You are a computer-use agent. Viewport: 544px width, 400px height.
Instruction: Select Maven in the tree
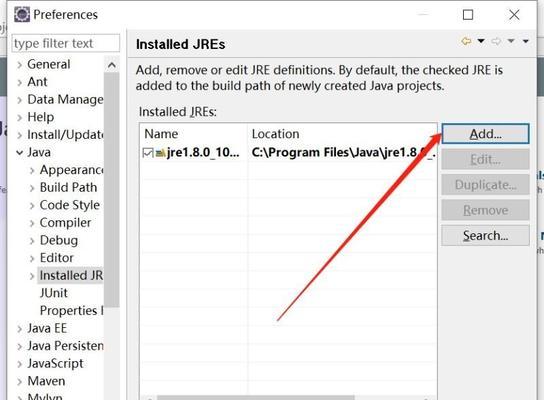point(46,381)
